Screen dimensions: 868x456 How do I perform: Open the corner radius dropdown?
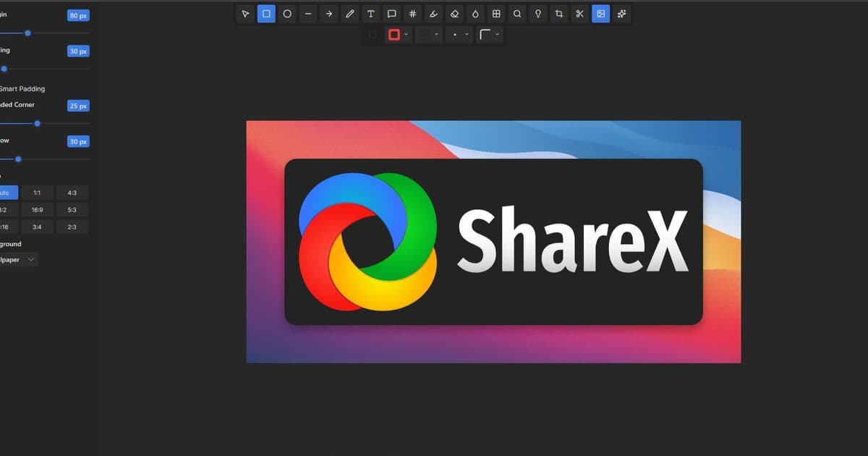pyautogui.click(x=497, y=34)
